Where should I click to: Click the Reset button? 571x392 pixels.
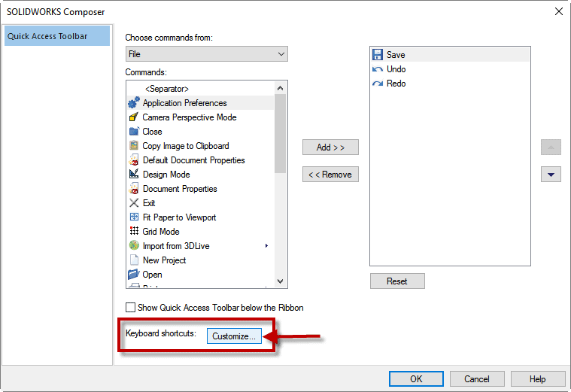click(397, 281)
